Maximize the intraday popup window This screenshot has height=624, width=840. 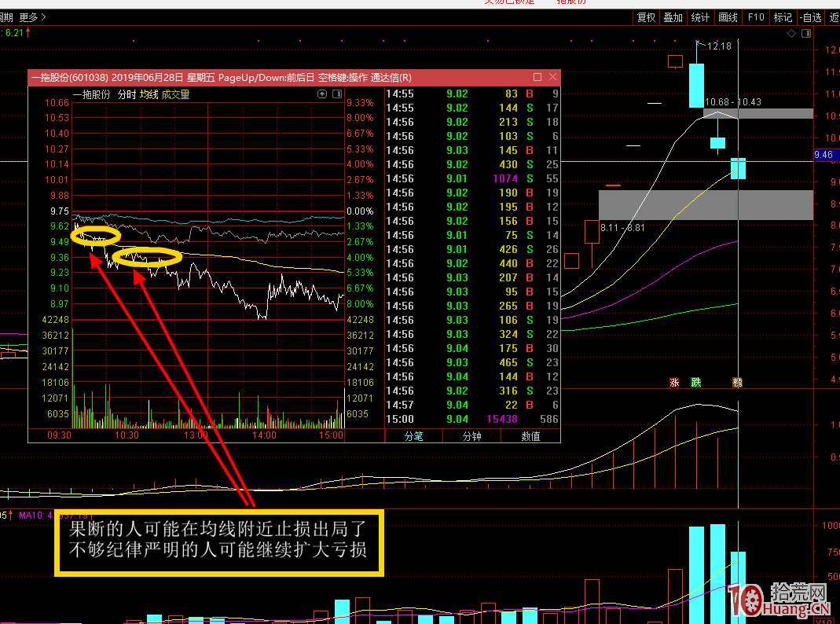pos(537,77)
